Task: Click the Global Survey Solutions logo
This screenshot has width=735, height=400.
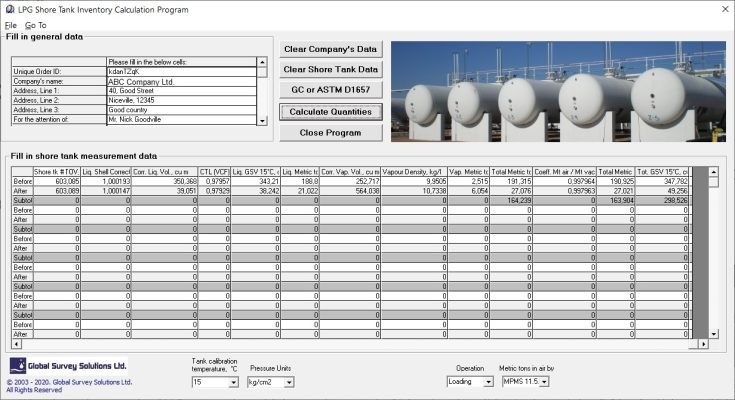Action: (x=67, y=367)
